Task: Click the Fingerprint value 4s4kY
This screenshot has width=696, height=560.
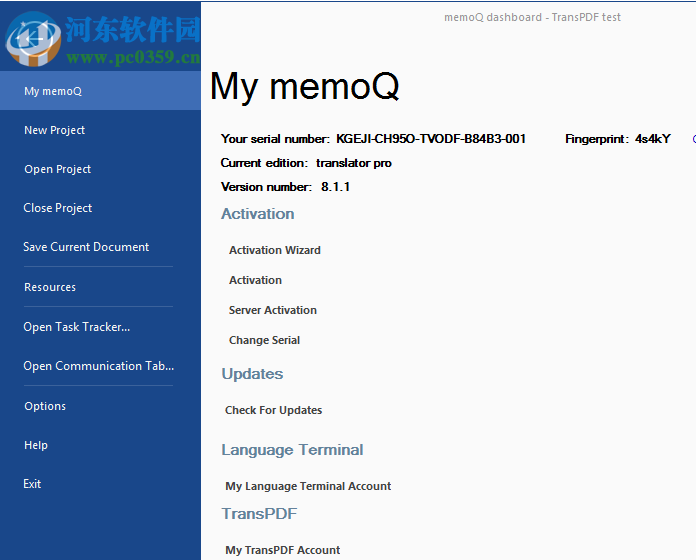Action: [652, 139]
